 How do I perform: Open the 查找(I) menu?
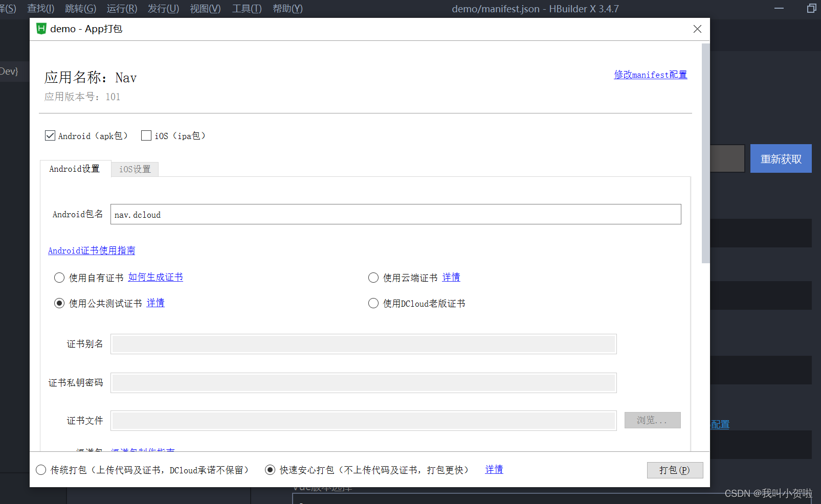(x=41, y=9)
